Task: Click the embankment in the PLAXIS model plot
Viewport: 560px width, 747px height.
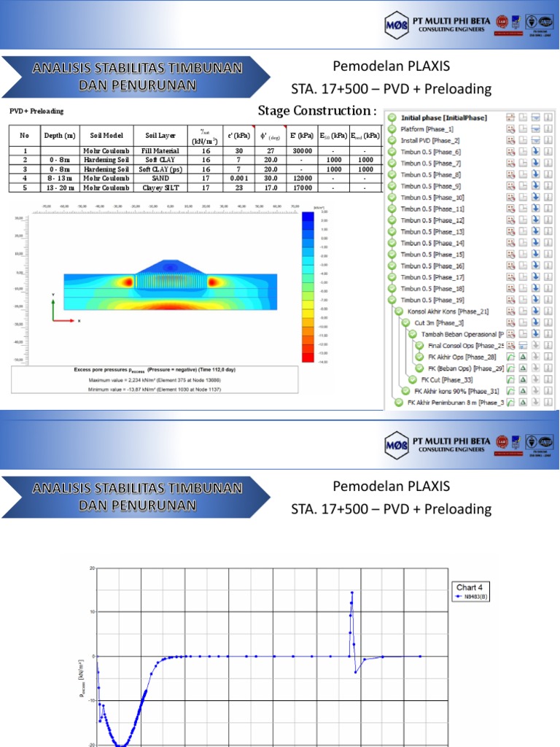Action: coord(171,267)
